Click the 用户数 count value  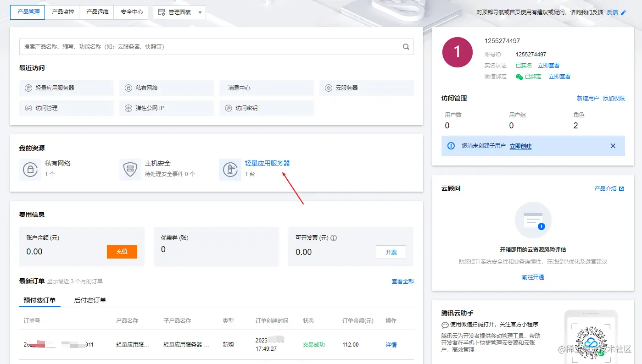click(x=447, y=126)
